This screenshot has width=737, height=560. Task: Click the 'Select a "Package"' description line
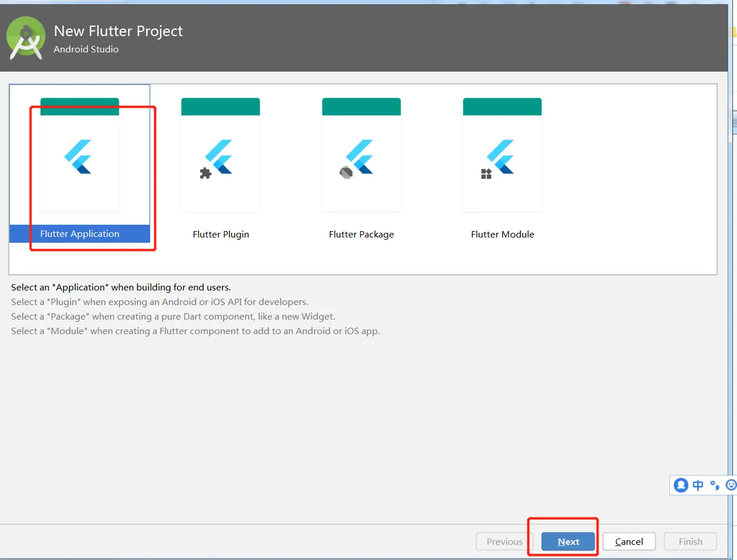tap(173, 316)
